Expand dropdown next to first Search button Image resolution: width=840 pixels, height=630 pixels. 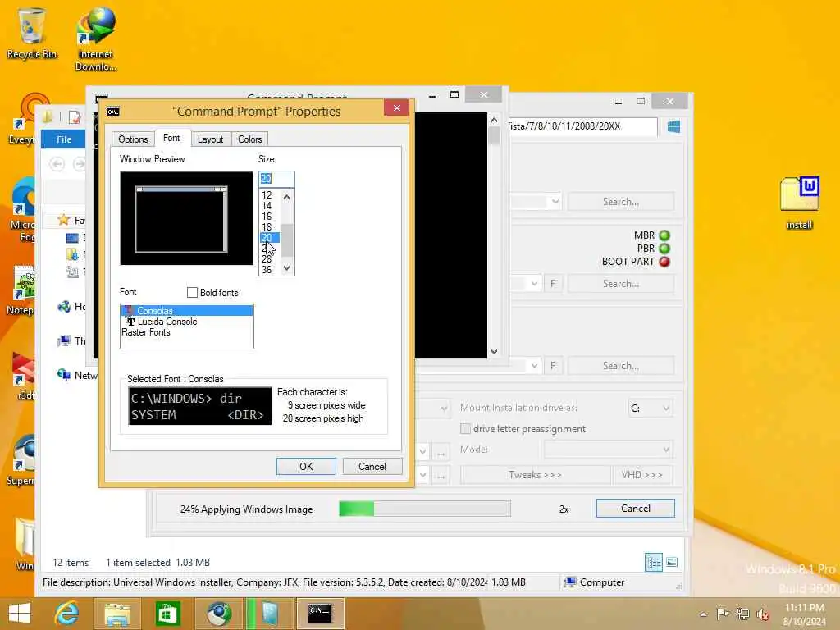pyautogui.click(x=555, y=202)
